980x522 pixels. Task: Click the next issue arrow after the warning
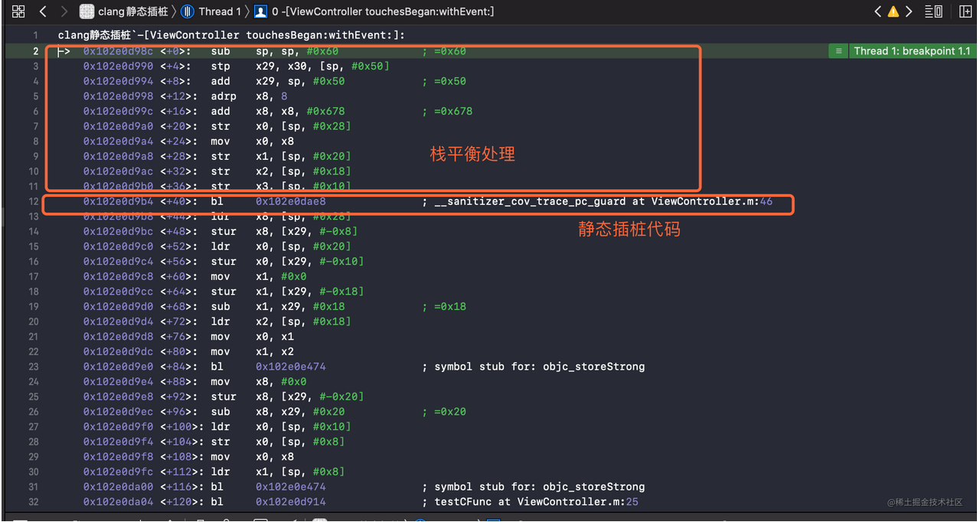[908, 11]
